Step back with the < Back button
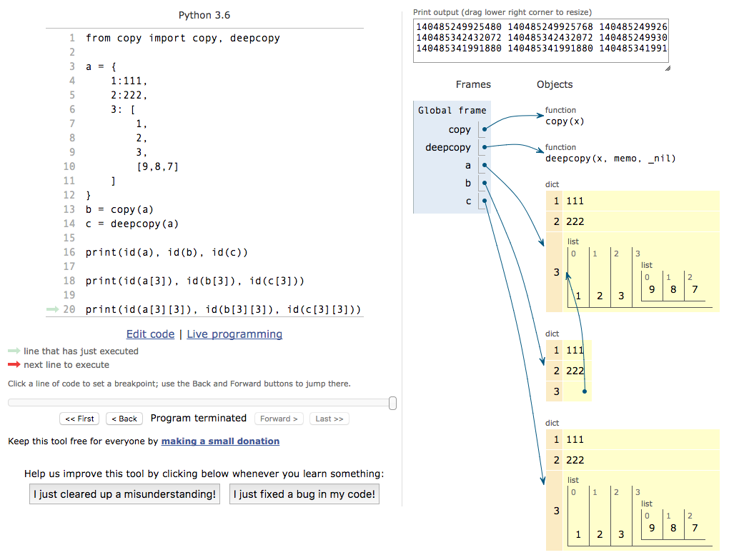 pyautogui.click(x=124, y=419)
